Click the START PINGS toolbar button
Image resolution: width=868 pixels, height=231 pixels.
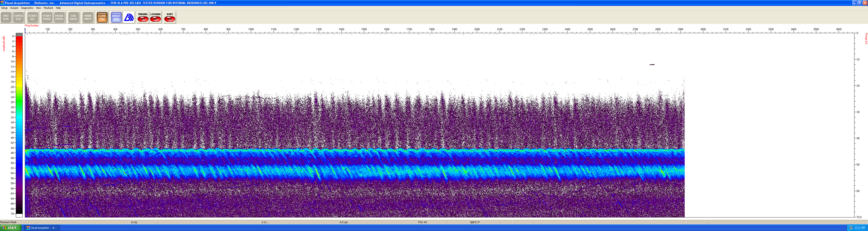click(x=47, y=18)
